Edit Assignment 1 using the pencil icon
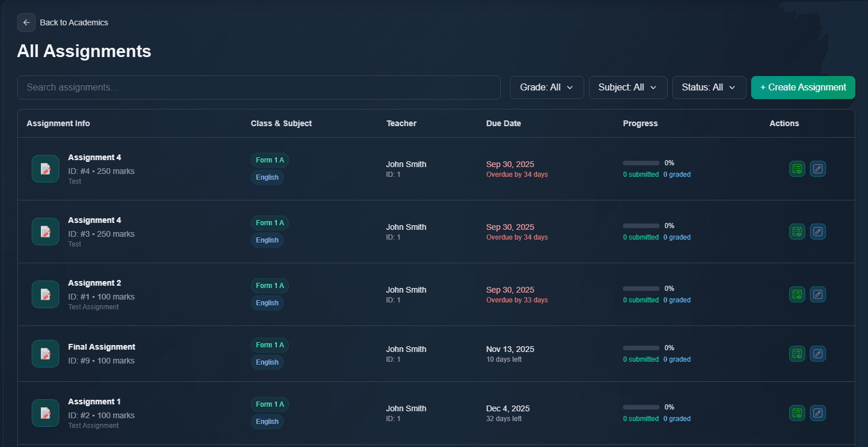Viewport: 868px width, 447px height. click(818, 413)
